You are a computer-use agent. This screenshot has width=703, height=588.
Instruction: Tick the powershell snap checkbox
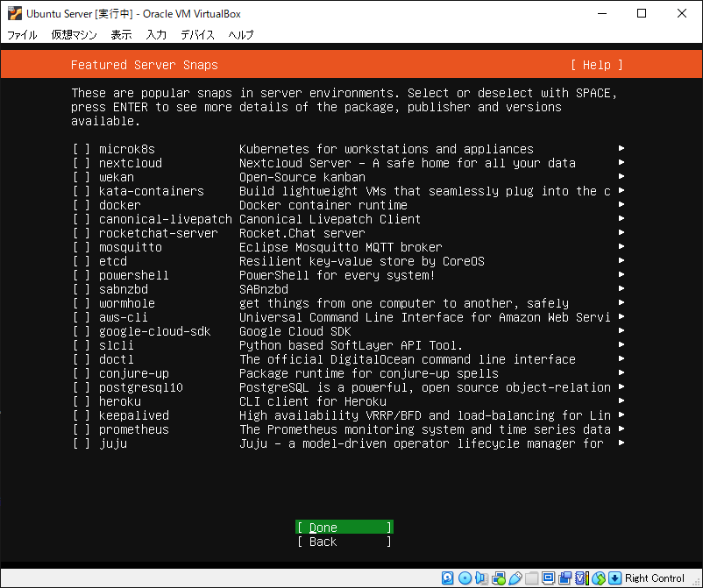pyautogui.click(x=82, y=275)
